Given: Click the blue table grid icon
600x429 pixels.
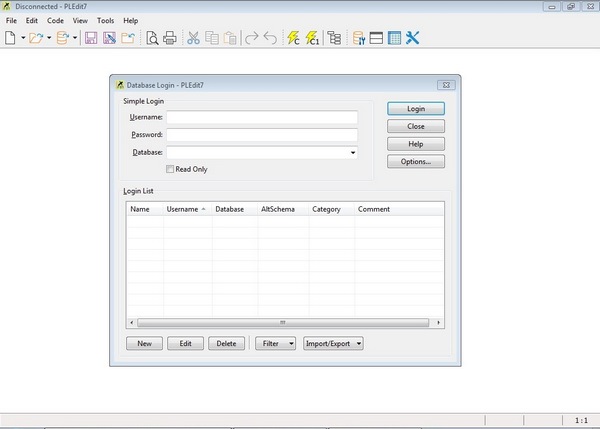Looking at the screenshot, I should point(394,38).
